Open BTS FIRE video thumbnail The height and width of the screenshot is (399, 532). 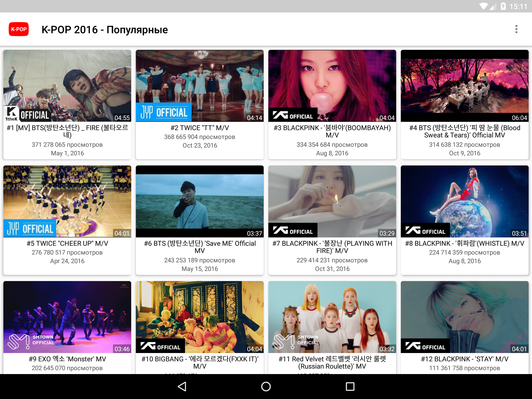coord(67,86)
